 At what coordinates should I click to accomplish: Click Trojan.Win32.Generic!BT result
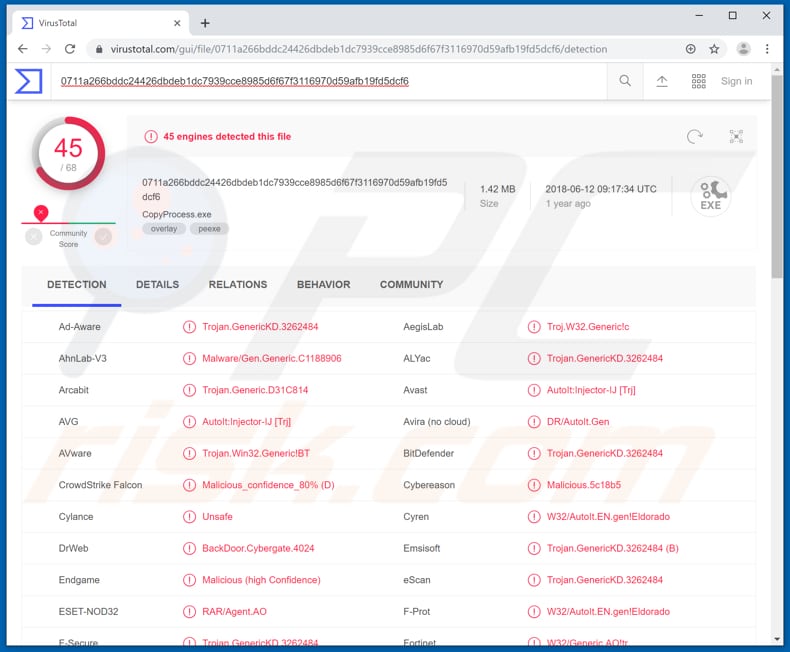tap(256, 453)
